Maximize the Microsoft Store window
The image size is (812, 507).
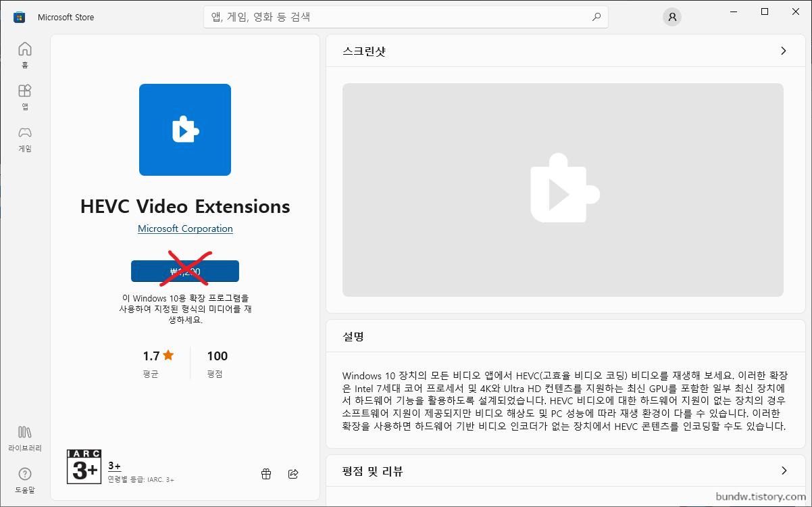point(765,11)
